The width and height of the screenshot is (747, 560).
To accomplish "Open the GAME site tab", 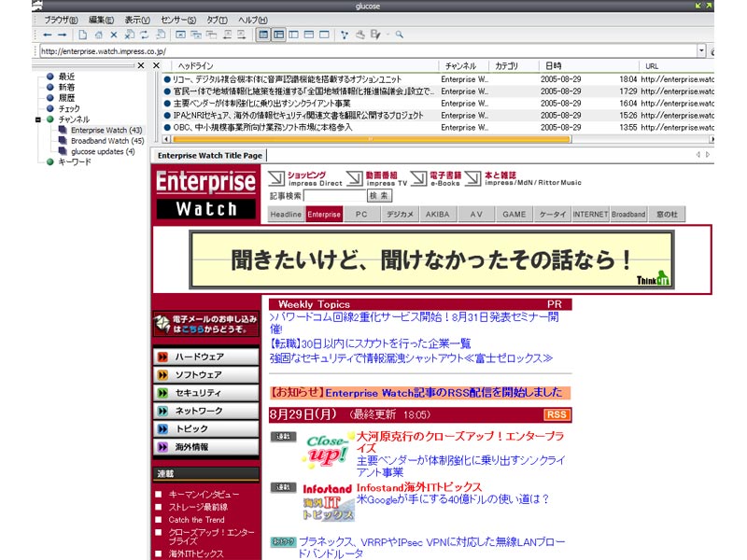I will click(514, 215).
